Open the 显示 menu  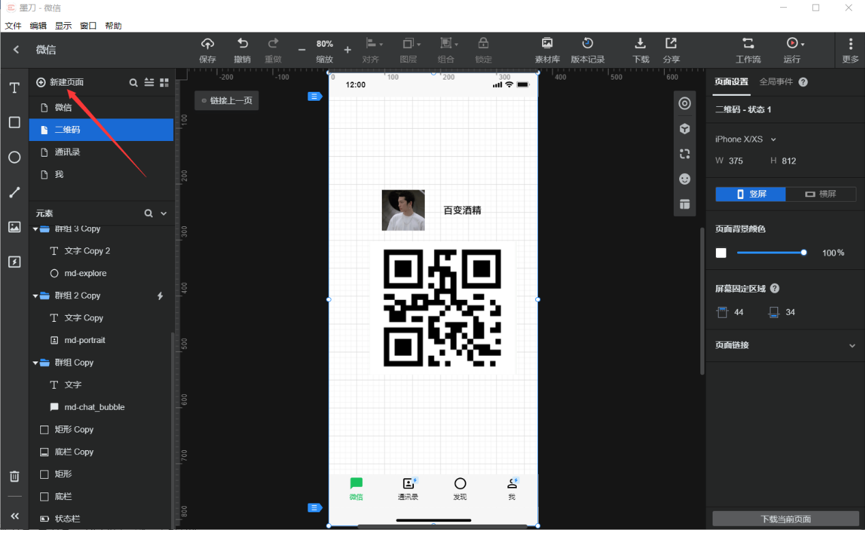coord(63,25)
